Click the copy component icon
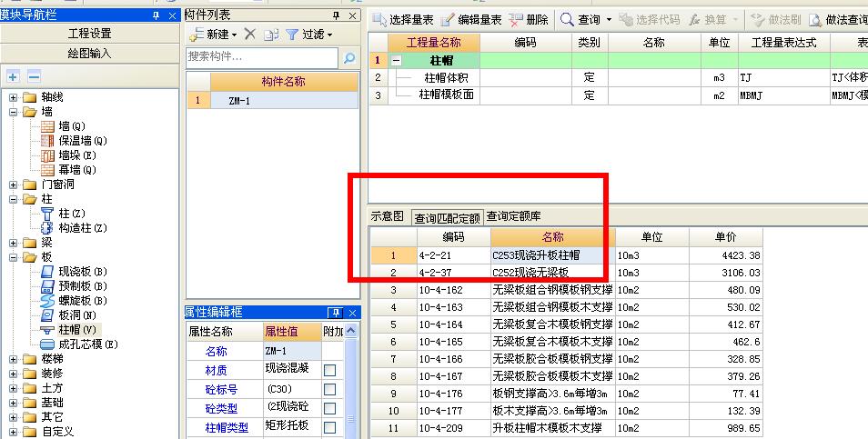868x439 pixels. 271,35
